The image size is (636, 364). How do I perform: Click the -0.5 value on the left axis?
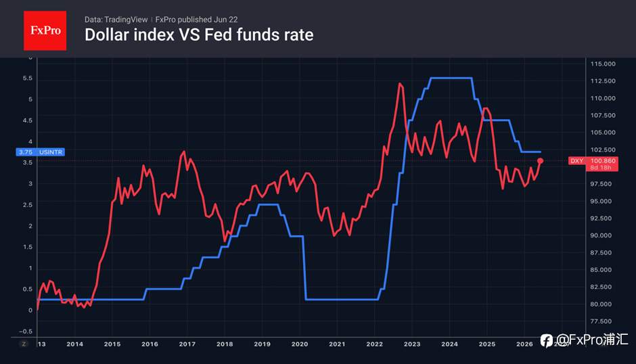tap(26, 331)
